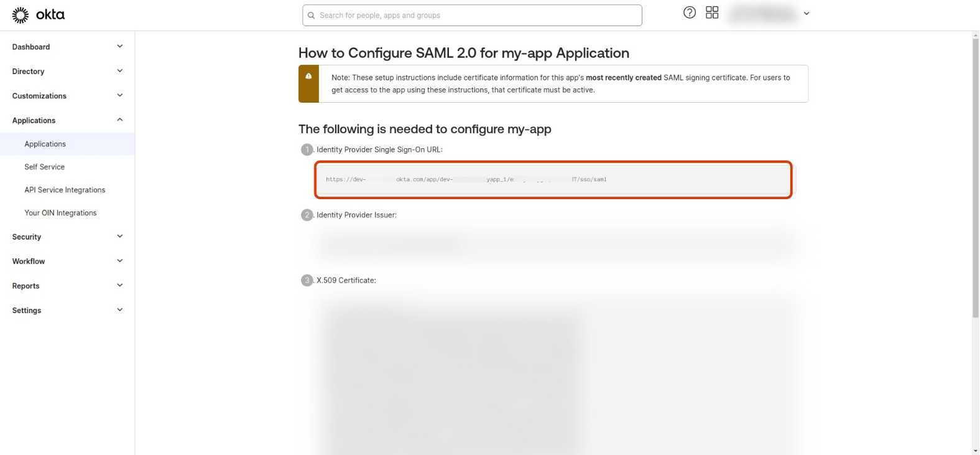980x455 pixels.
Task: Expand the Workflow menu chevron
Action: (120, 261)
